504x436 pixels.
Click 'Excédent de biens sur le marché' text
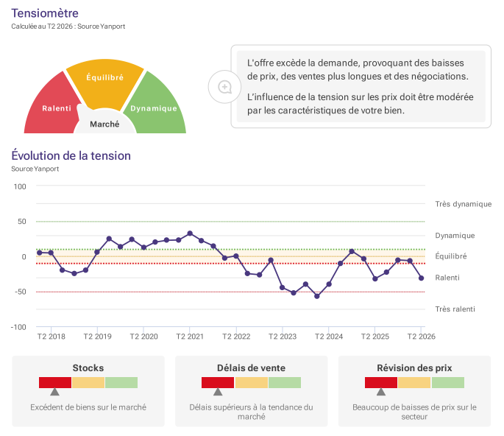(88, 407)
